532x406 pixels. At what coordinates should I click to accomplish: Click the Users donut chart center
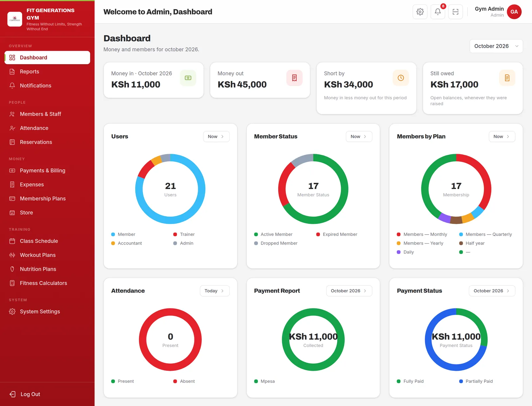pyautogui.click(x=170, y=189)
